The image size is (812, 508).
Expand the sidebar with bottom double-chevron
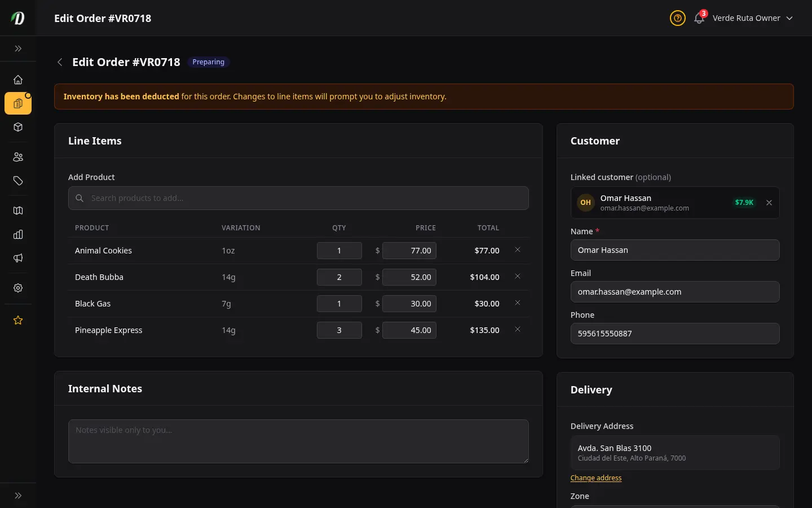(18, 496)
